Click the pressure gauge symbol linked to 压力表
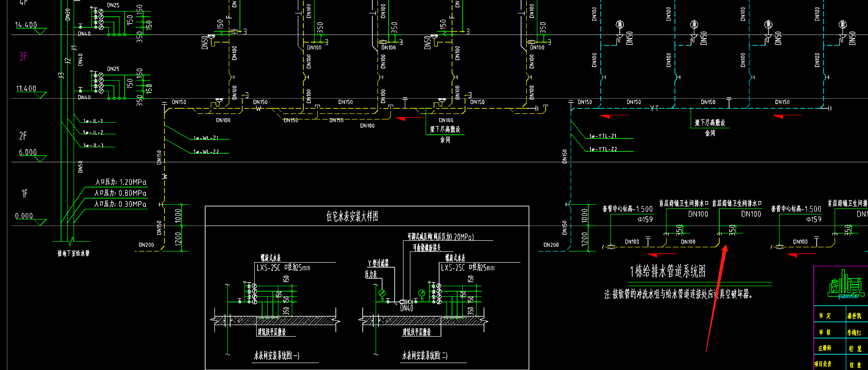 (x=382, y=293)
